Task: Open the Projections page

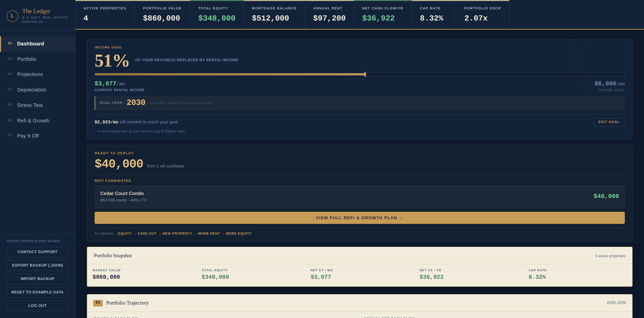Action: [38, 74]
